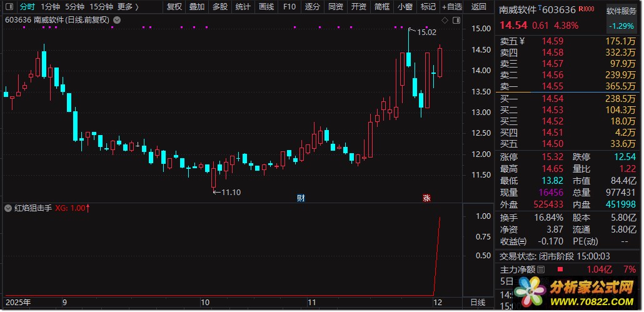
Task: Select the 卖四 14.58 order row
Action: (x=568, y=53)
